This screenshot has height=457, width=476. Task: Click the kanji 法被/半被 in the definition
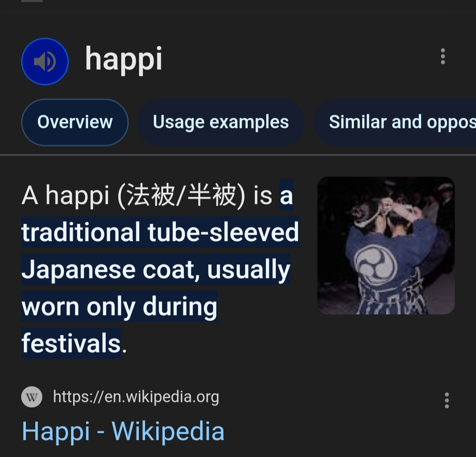181,196
